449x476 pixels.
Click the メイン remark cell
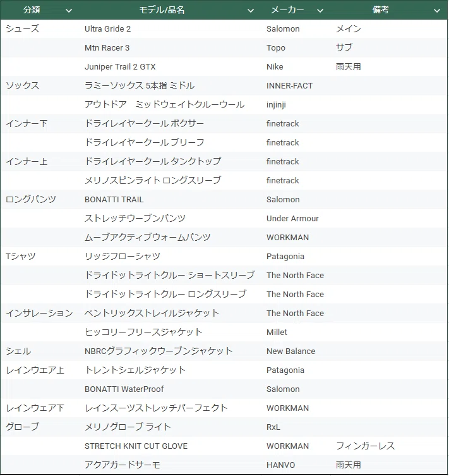pyautogui.click(x=349, y=29)
